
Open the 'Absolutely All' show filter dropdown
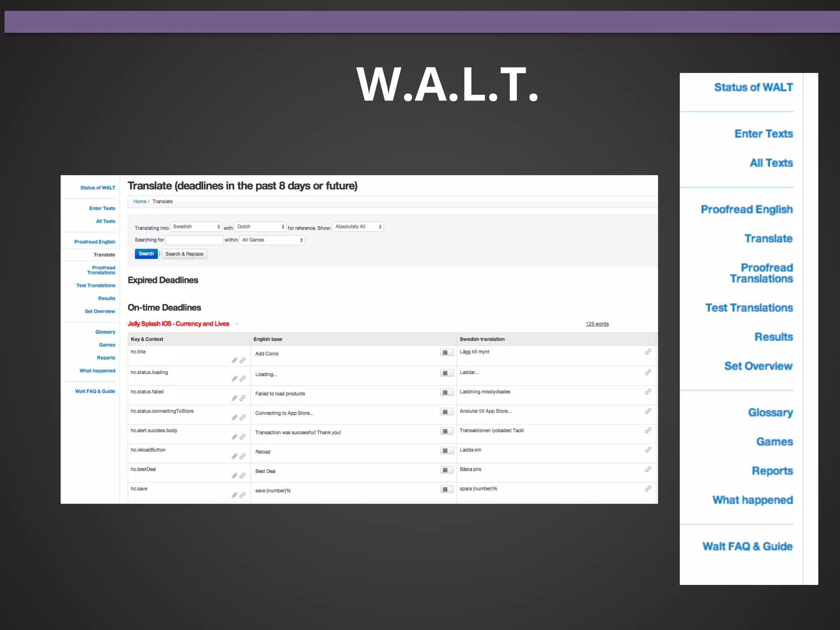358,227
